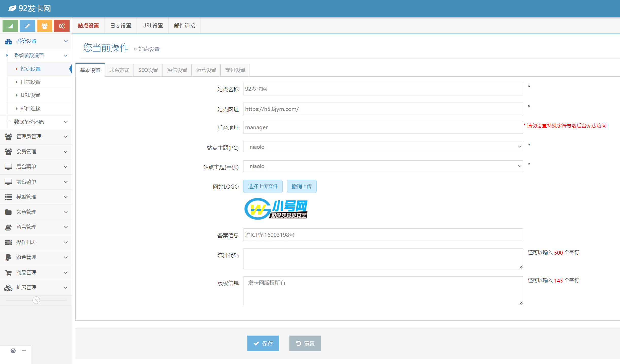Open the 站点主题(手机) dropdown
This screenshot has height=364, width=620.
(x=383, y=166)
